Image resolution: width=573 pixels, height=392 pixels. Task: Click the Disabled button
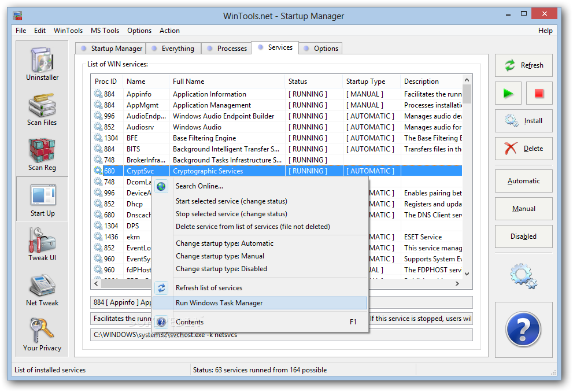[524, 236]
